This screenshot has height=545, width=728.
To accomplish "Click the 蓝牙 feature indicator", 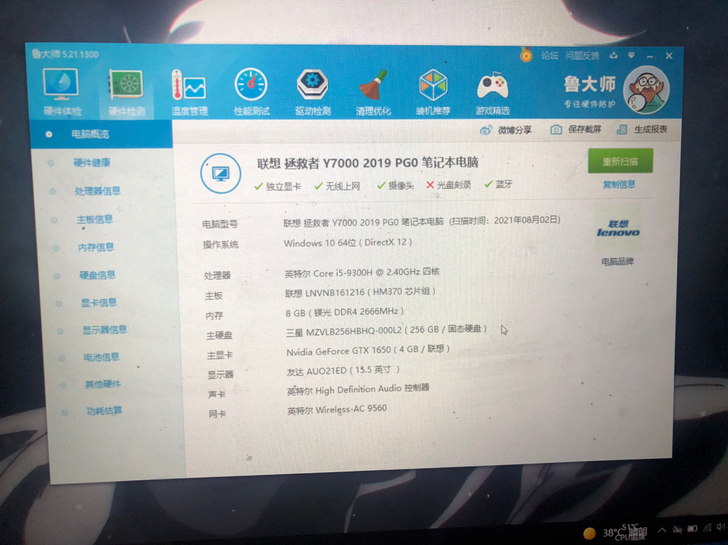I will (498, 184).
